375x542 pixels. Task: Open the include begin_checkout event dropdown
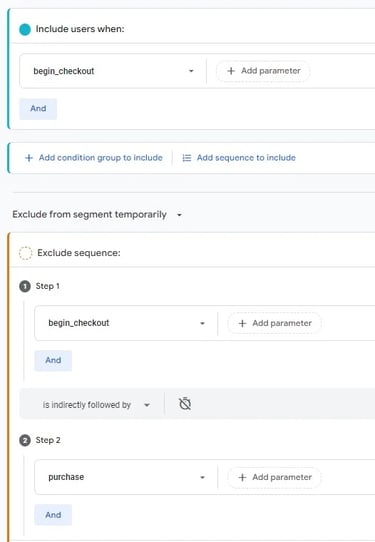[113, 71]
